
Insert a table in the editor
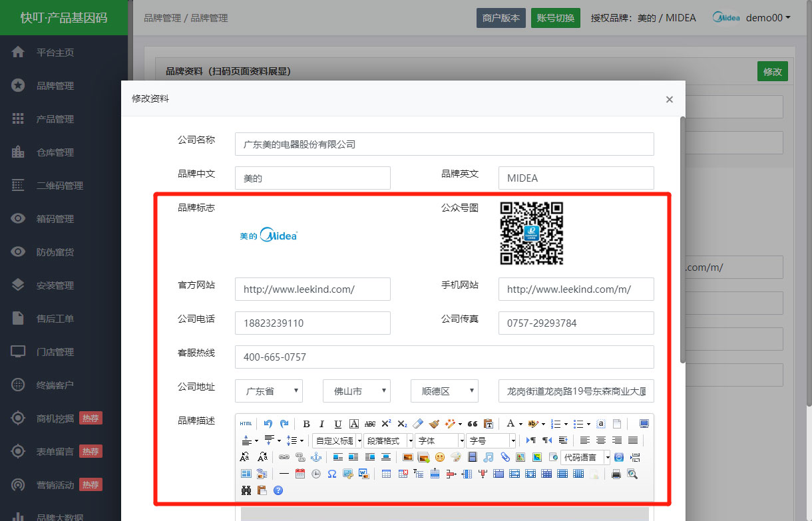(387, 474)
